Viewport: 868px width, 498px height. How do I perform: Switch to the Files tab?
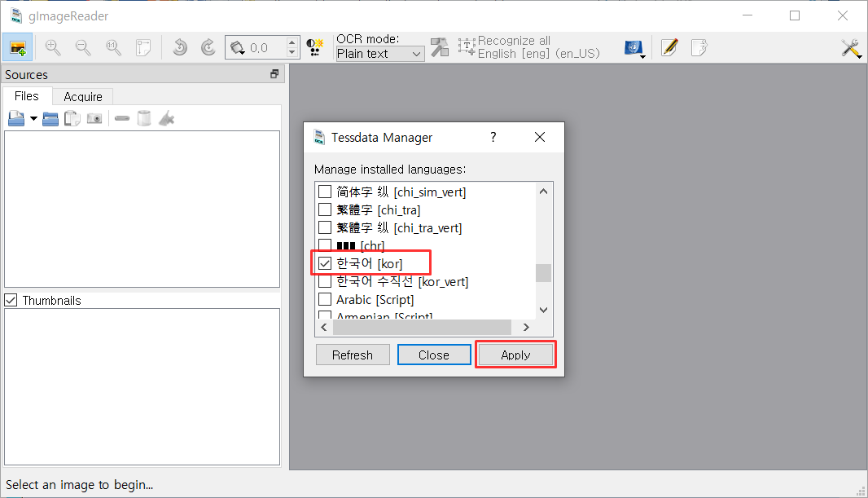[27, 96]
